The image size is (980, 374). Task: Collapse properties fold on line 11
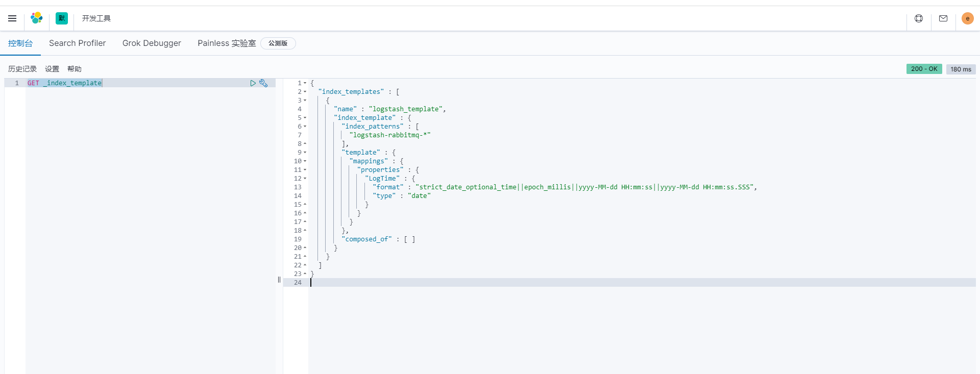point(305,170)
